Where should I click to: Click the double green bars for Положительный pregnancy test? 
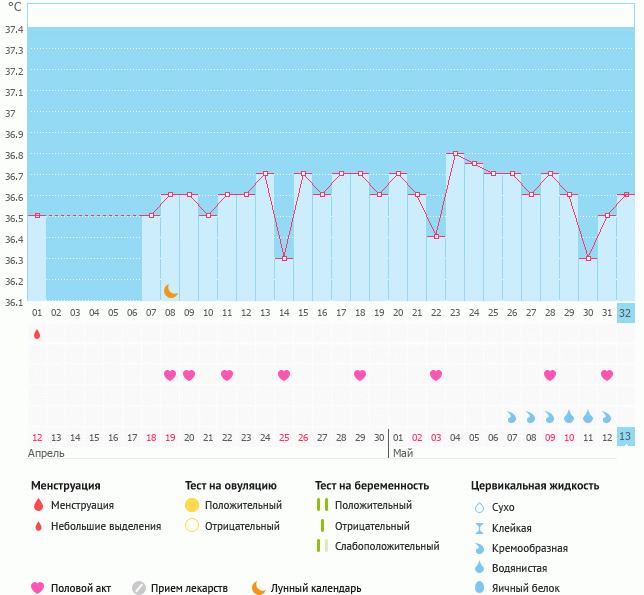(x=322, y=506)
